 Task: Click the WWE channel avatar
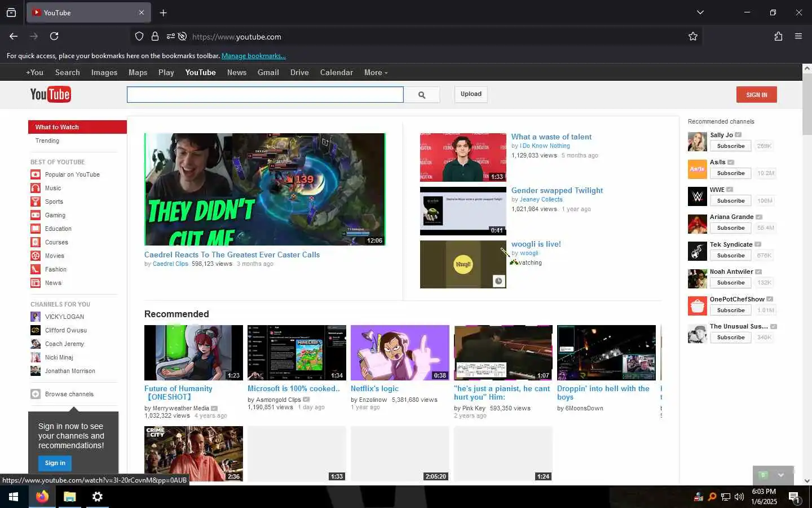coord(698,196)
